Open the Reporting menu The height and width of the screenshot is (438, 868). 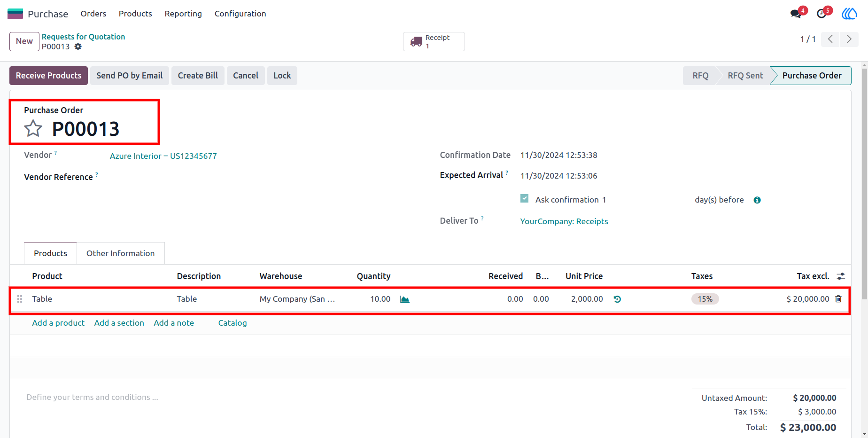(x=183, y=14)
